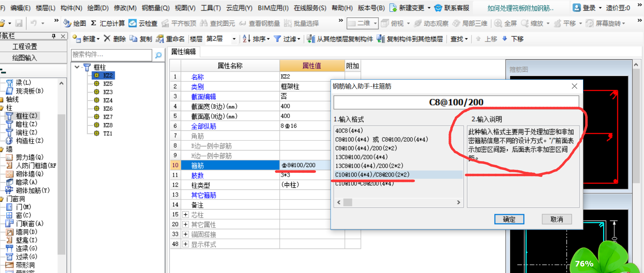Click the undo arrow icon

[33, 23]
